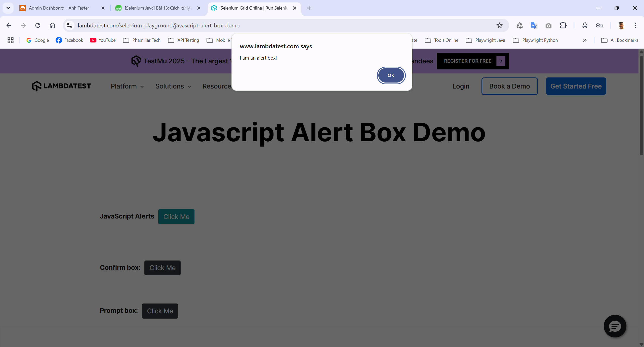The image size is (644, 347).
Task: Open the All Bookmarks folder
Action: [620, 40]
